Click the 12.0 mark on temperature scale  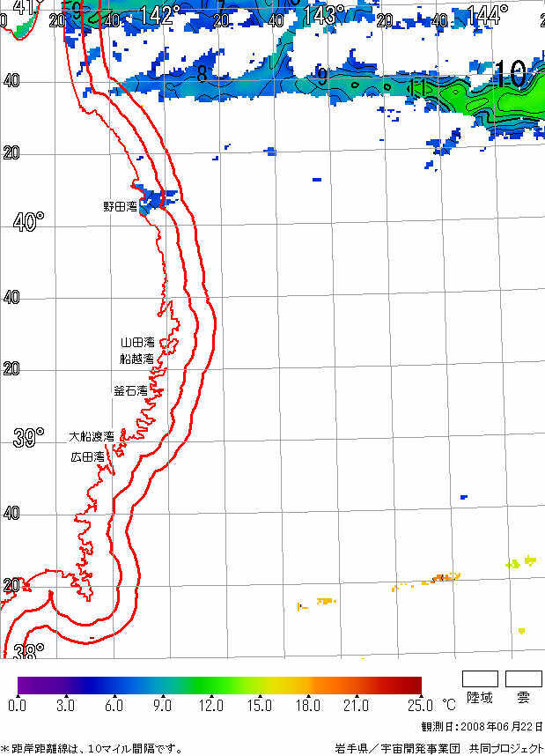(211, 705)
